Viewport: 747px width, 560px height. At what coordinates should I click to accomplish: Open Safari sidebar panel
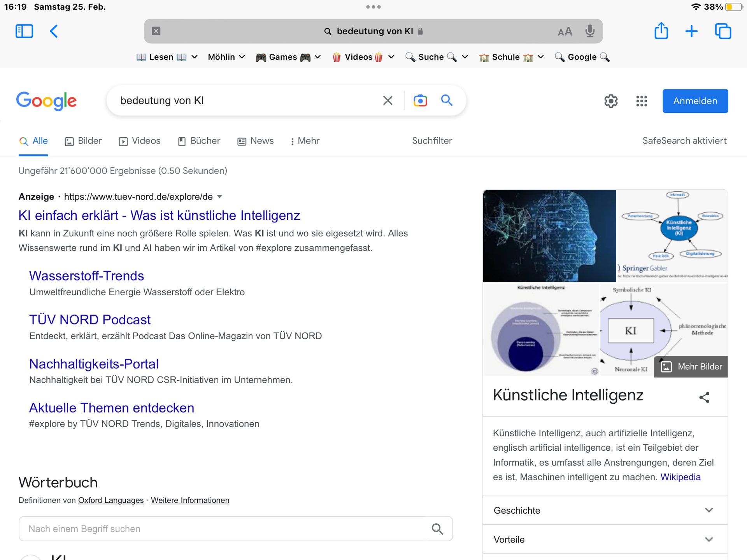(24, 31)
